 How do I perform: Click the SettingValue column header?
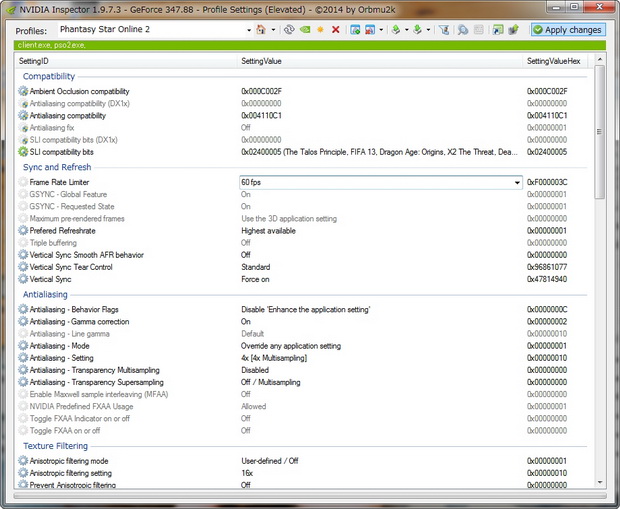(380, 61)
